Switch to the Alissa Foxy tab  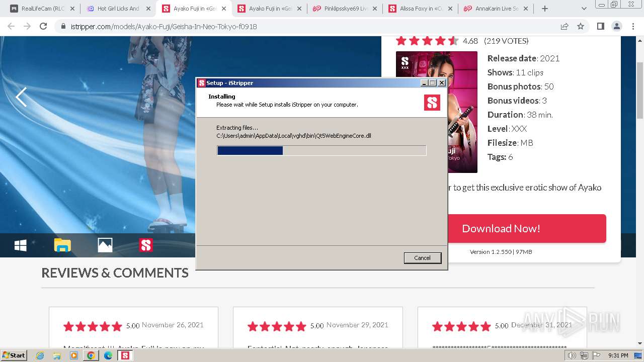pos(421,9)
